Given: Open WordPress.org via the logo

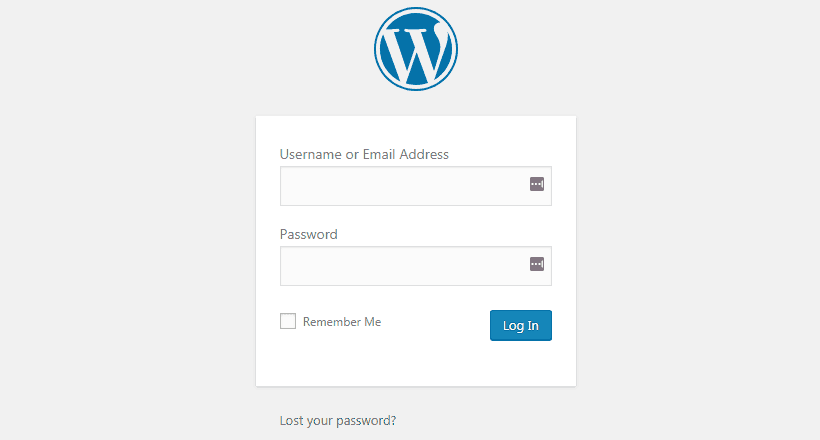Looking at the screenshot, I should pos(416,49).
